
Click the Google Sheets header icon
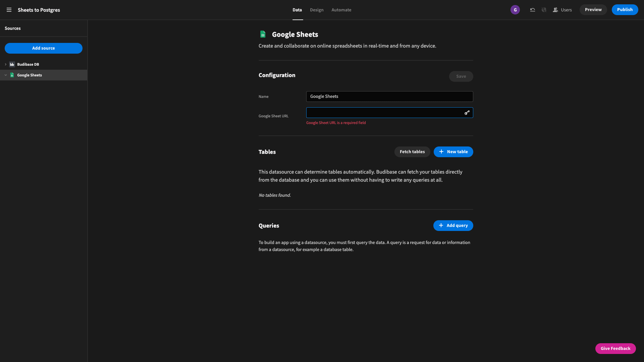click(x=263, y=34)
